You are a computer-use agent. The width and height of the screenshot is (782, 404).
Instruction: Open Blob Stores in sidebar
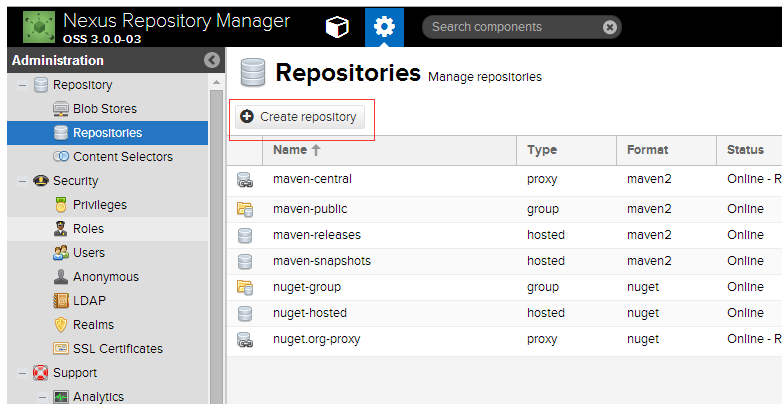pyautogui.click(x=107, y=109)
